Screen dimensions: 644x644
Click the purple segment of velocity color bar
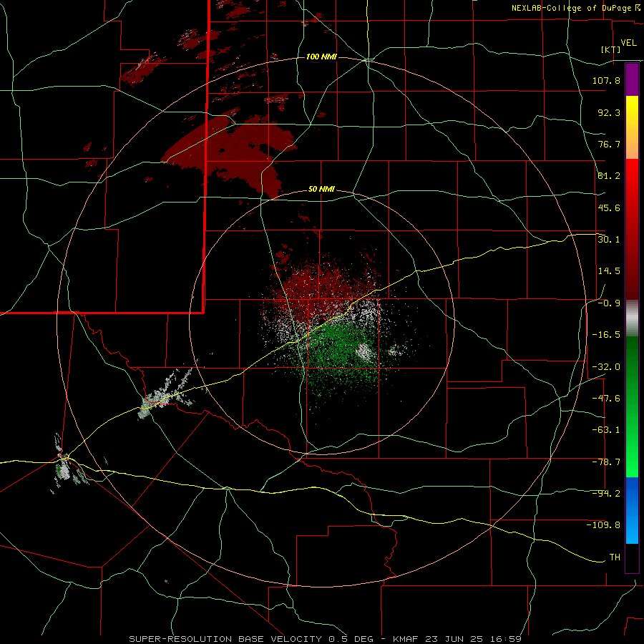point(632,79)
